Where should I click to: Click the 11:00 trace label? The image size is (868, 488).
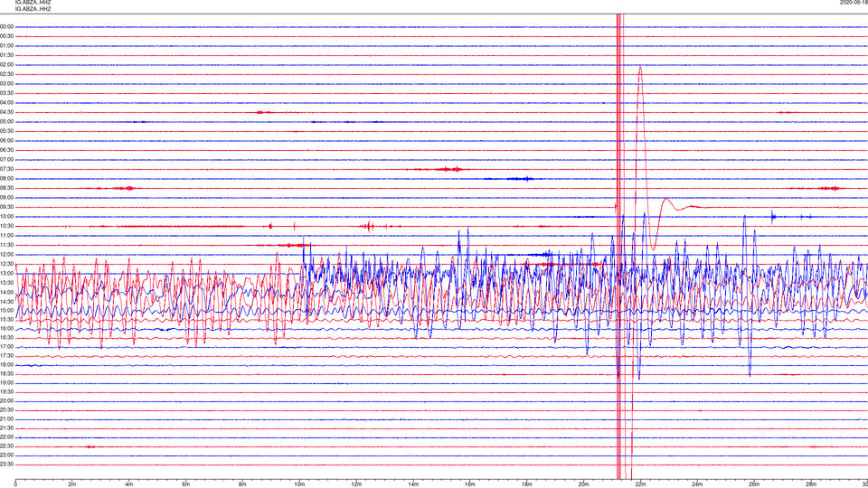click(6, 235)
